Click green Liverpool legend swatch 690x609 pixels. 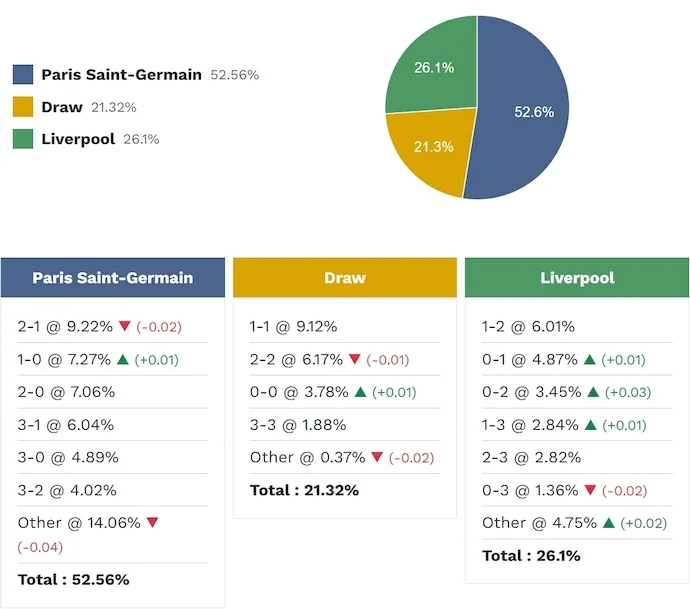(x=23, y=139)
